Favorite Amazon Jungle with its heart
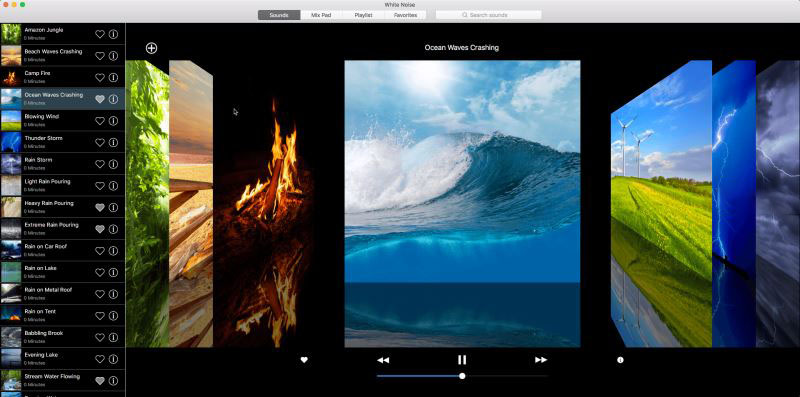The image size is (800, 397). pyautogui.click(x=100, y=34)
